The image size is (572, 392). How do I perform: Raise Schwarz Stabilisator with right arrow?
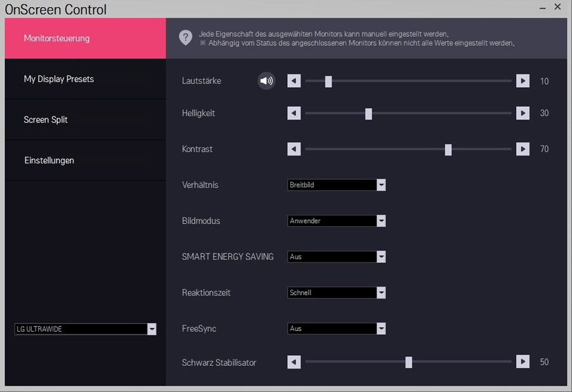522,362
